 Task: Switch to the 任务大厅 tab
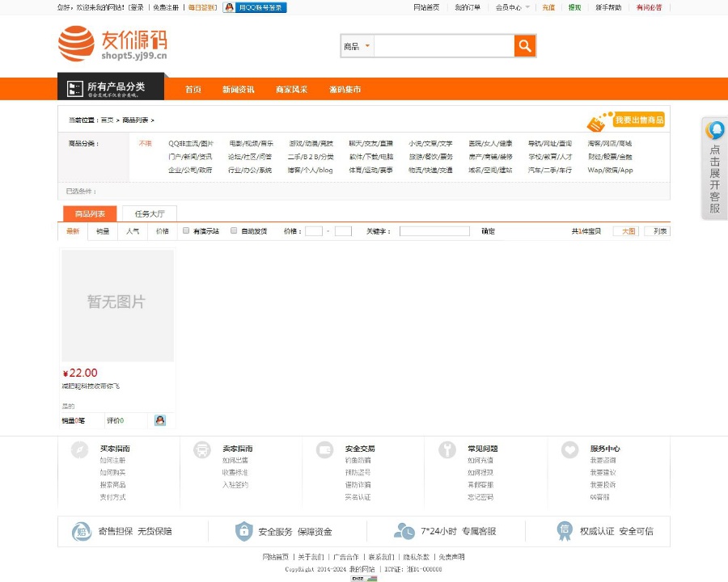coord(149,213)
